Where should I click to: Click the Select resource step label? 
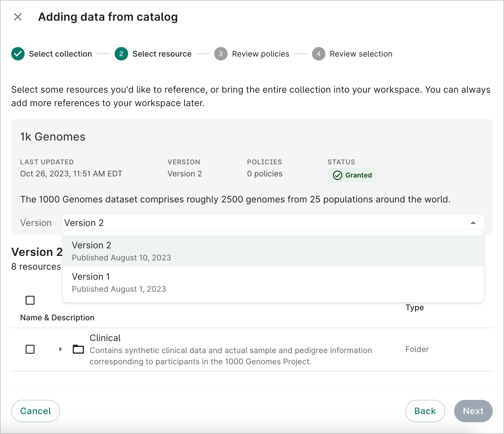(162, 54)
